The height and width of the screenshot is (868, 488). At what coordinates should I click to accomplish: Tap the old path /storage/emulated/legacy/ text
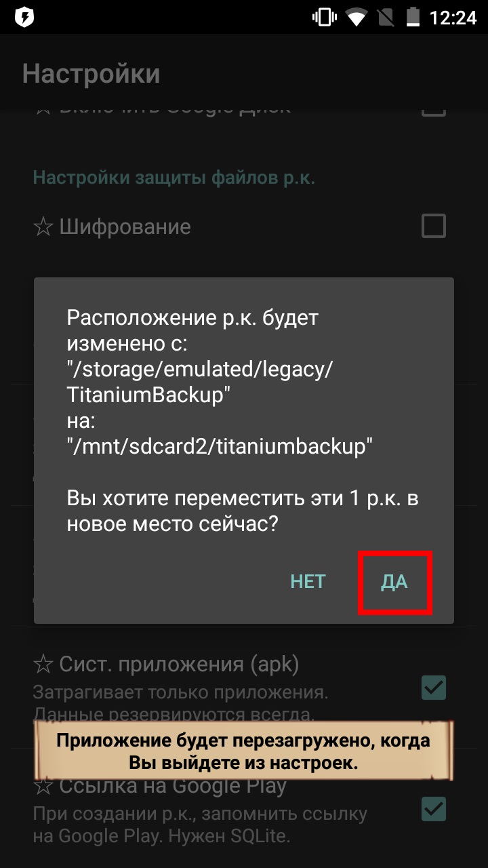201,370
